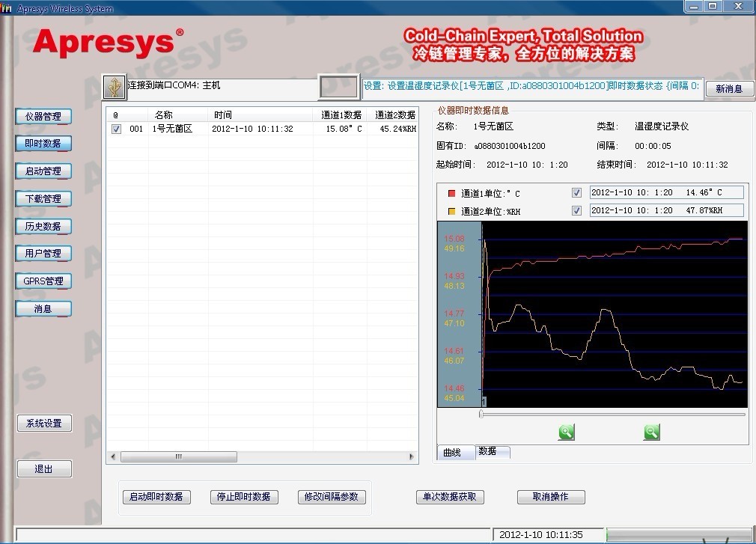Click the 2012-1-10 10:11:32 time cell
Viewport: 756px width, 544px height.
253,129
